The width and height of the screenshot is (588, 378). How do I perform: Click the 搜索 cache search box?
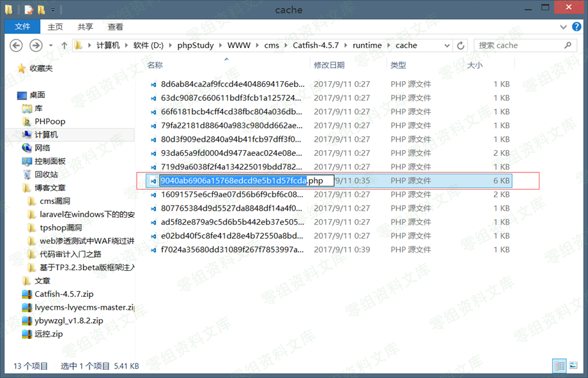point(518,45)
